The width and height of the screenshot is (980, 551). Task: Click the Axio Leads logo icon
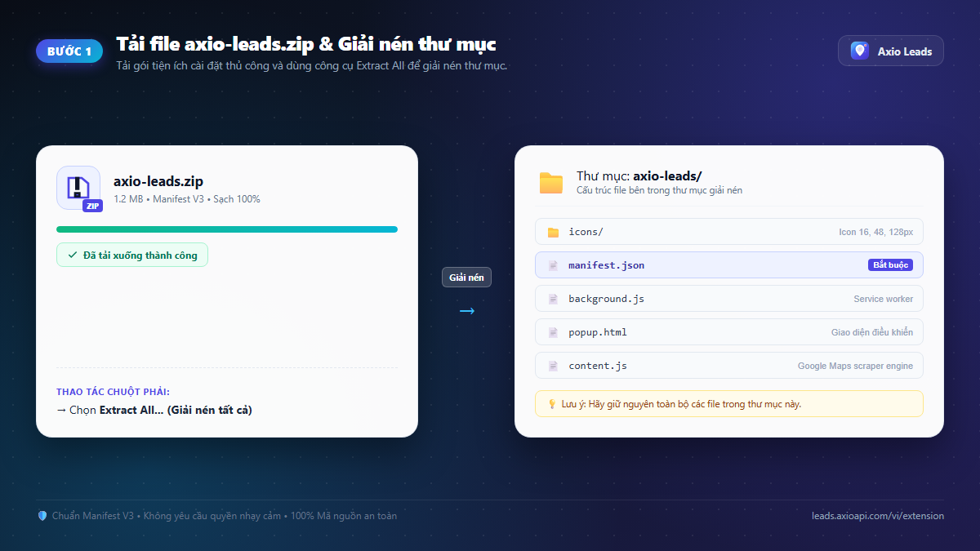(859, 51)
